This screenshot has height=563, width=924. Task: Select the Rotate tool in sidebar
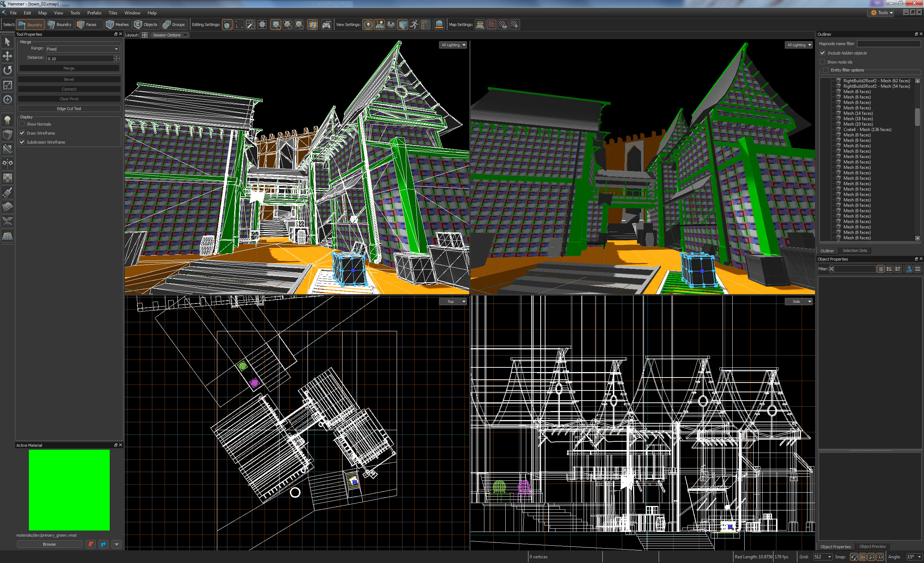click(8, 70)
